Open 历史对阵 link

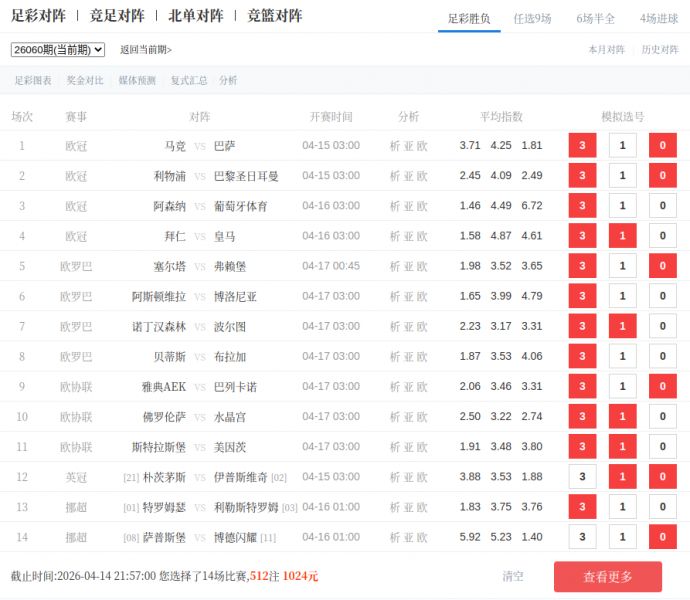coord(659,49)
